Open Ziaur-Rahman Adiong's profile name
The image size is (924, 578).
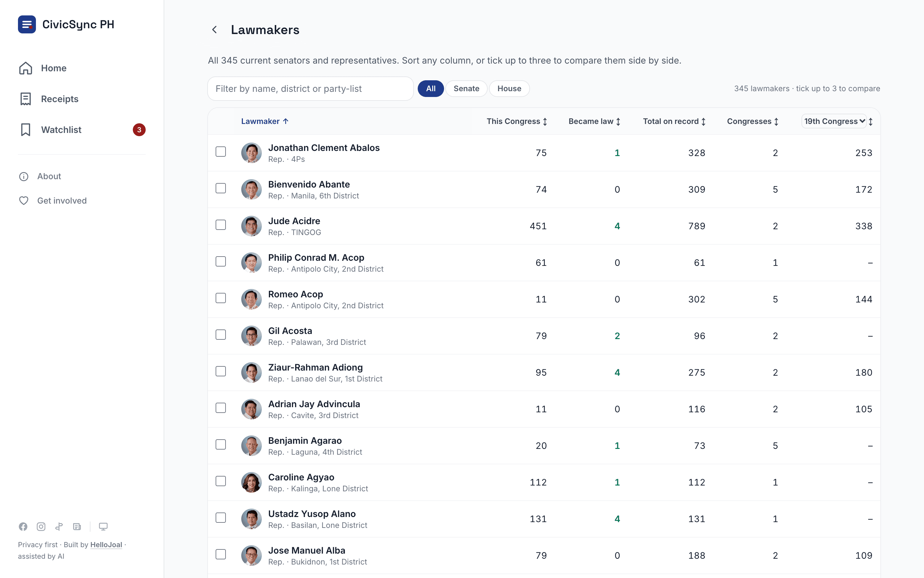pos(315,367)
